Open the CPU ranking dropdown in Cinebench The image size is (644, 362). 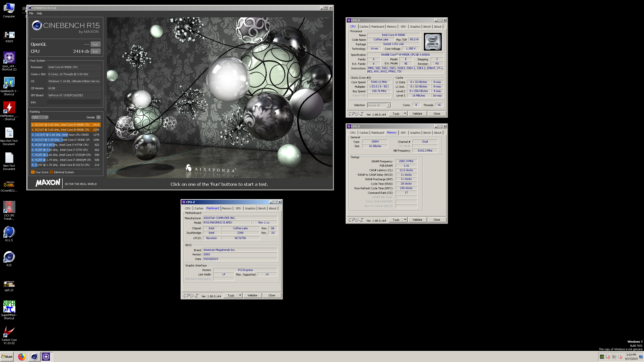[40, 117]
